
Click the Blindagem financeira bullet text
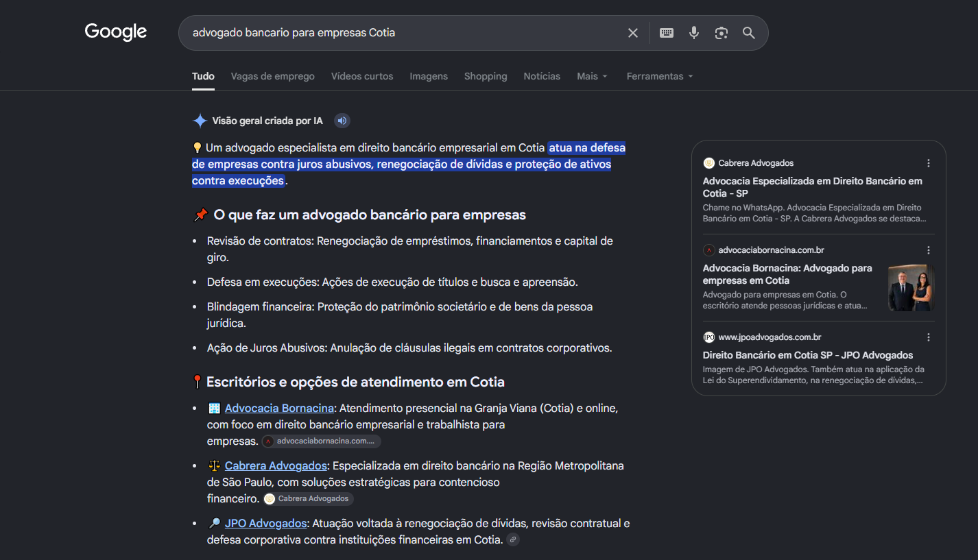pos(400,315)
